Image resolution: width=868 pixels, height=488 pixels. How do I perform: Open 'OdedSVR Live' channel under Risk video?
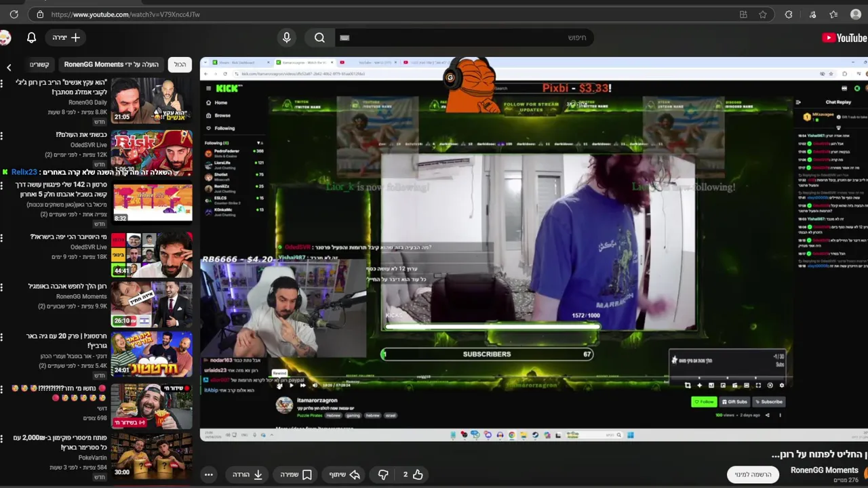89,145
